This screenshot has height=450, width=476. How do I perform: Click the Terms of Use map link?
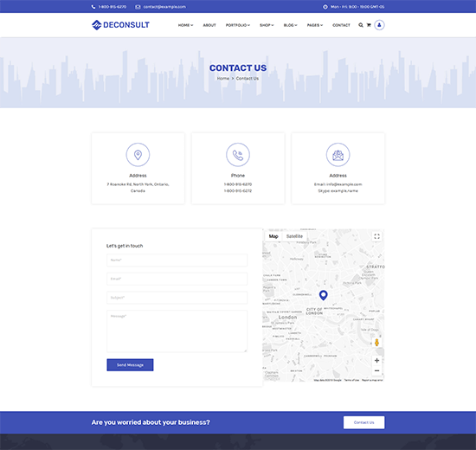pos(351,380)
